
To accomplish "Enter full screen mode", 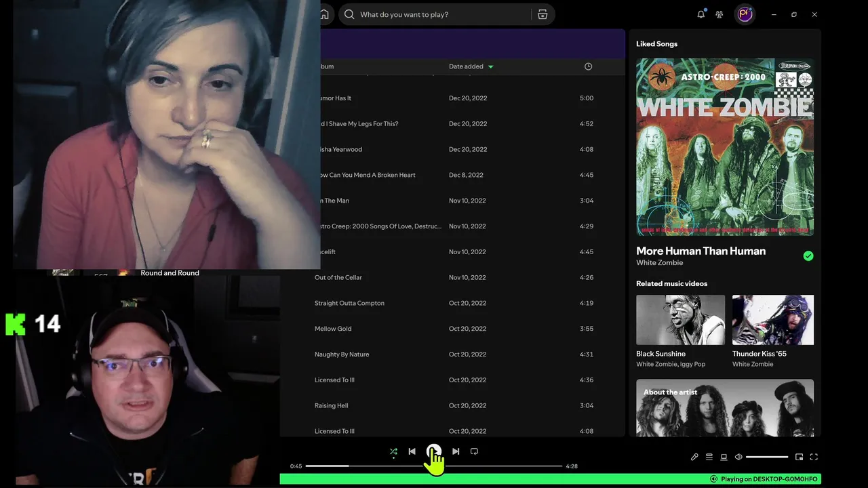I will point(814,457).
